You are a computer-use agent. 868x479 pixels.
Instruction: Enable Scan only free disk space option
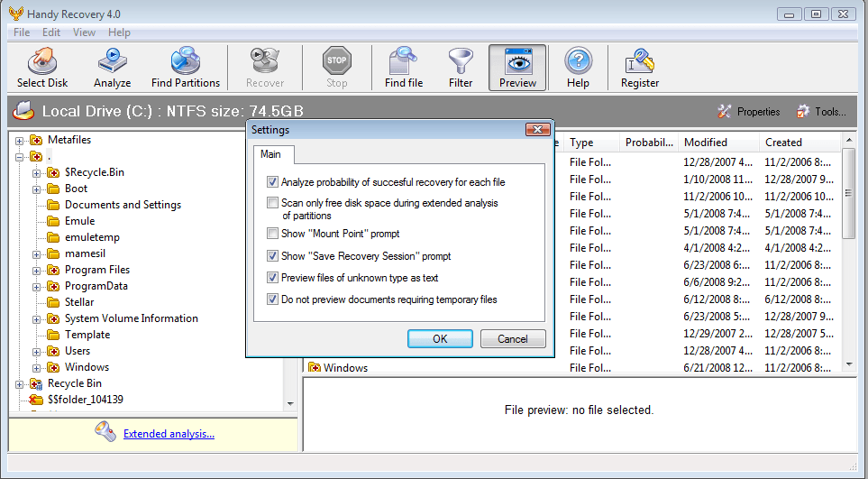pyautogui.click(x=272, y=203)
